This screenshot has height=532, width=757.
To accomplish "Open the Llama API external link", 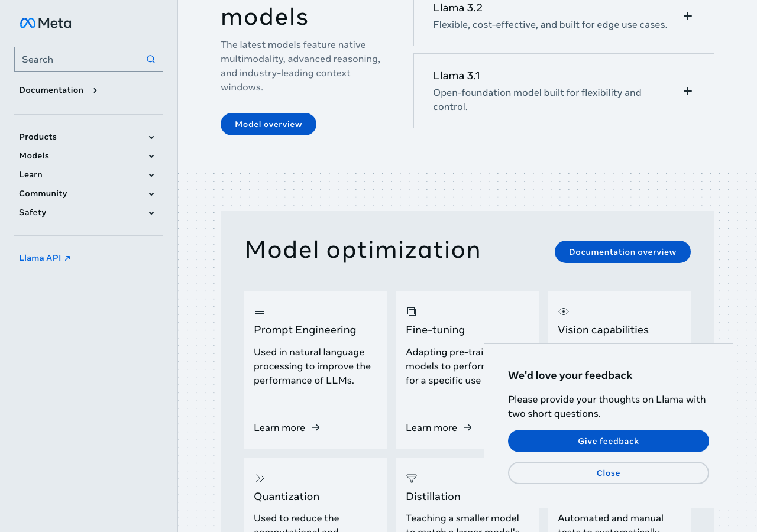I will tap(45, 258).
